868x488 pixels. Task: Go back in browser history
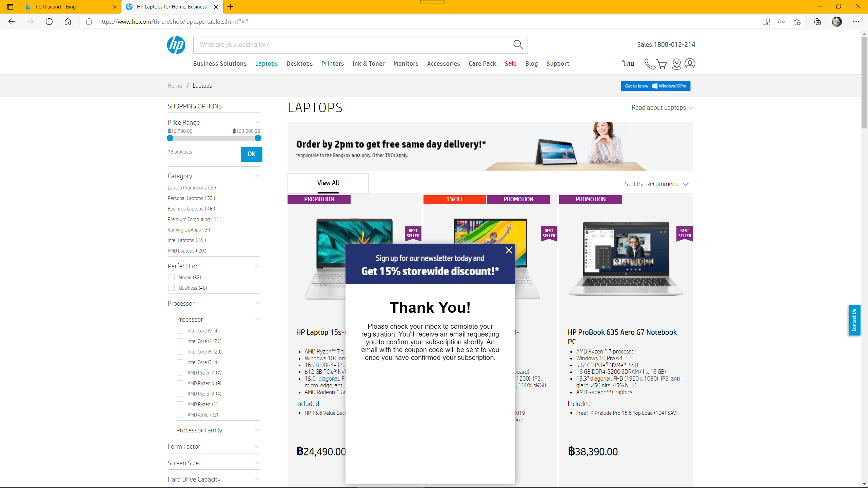pyautogui.click(x=12, y=22)
